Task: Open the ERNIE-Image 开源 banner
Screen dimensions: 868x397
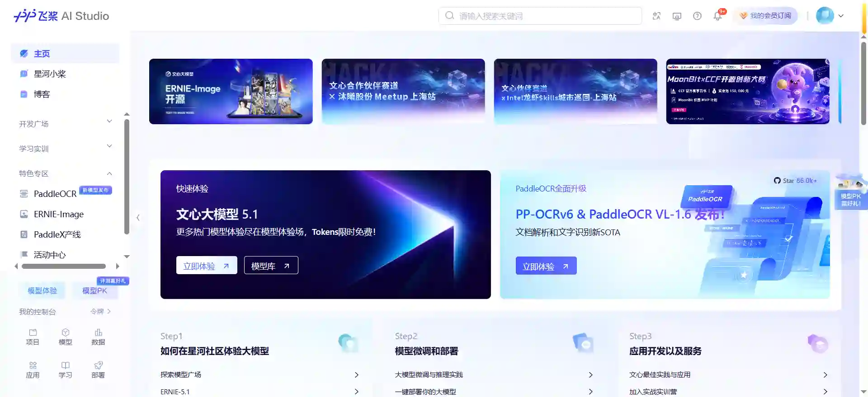Action: (231, 91)
